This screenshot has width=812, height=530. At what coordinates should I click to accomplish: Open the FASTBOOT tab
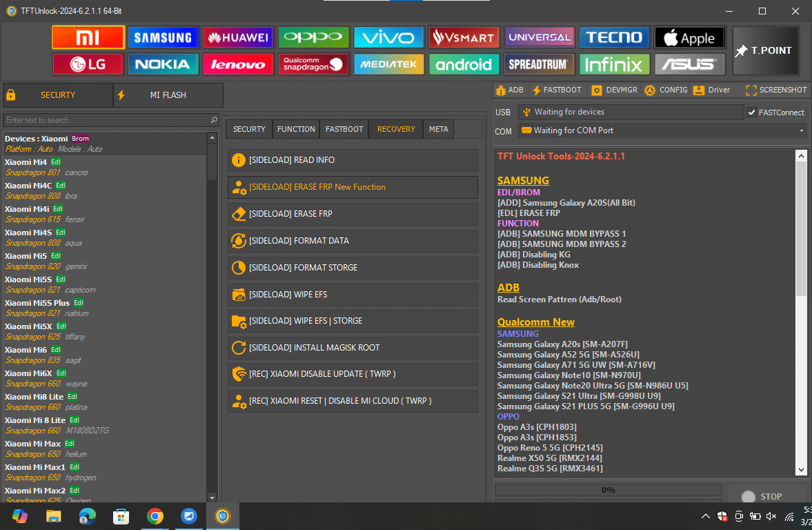(x=344, y=128)
